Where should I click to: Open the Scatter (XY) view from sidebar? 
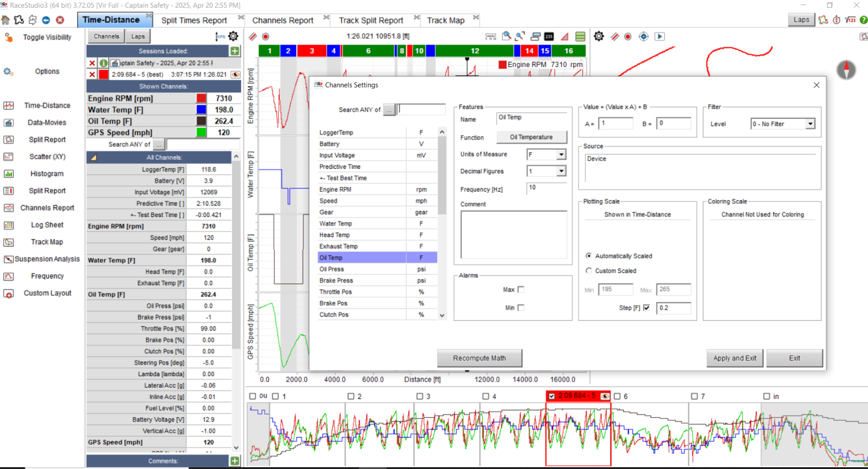[x=48, y=157]
